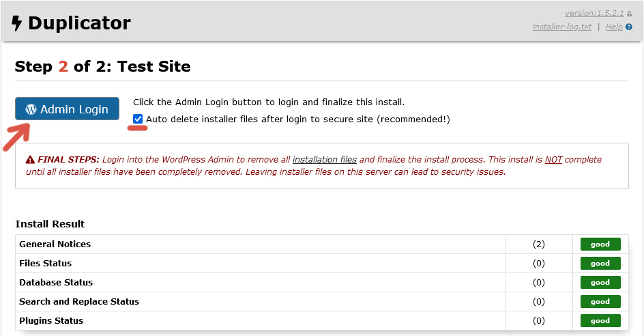Select the Files Status row label
This screenshot has width=644, height=336.
click(46, 263)
